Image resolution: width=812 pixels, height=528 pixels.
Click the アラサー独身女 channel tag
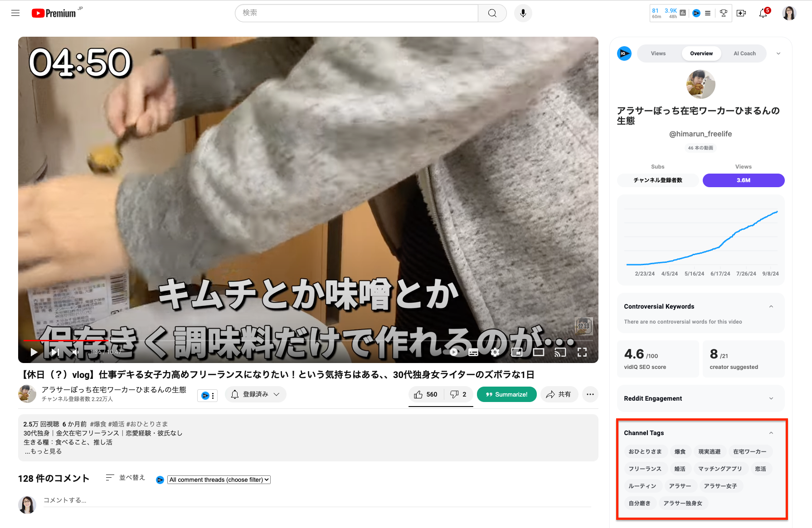pyautogui.click(x=683, y=504)
